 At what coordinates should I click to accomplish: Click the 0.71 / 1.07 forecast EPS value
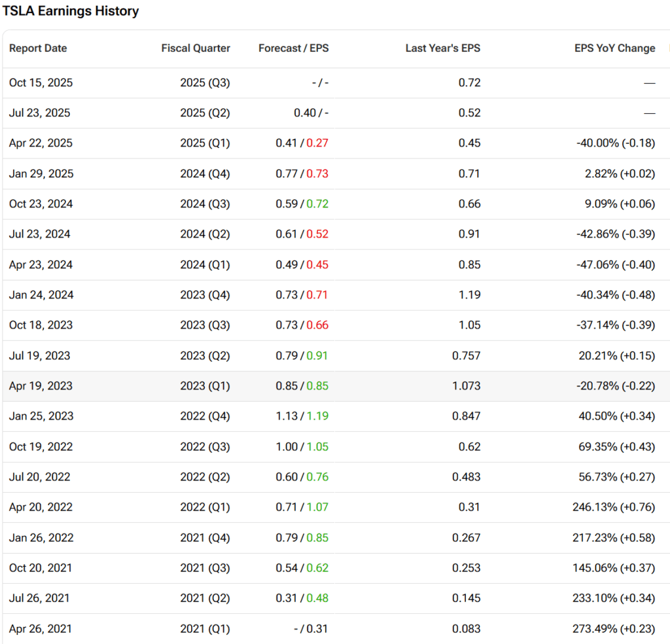pos(302,507)
